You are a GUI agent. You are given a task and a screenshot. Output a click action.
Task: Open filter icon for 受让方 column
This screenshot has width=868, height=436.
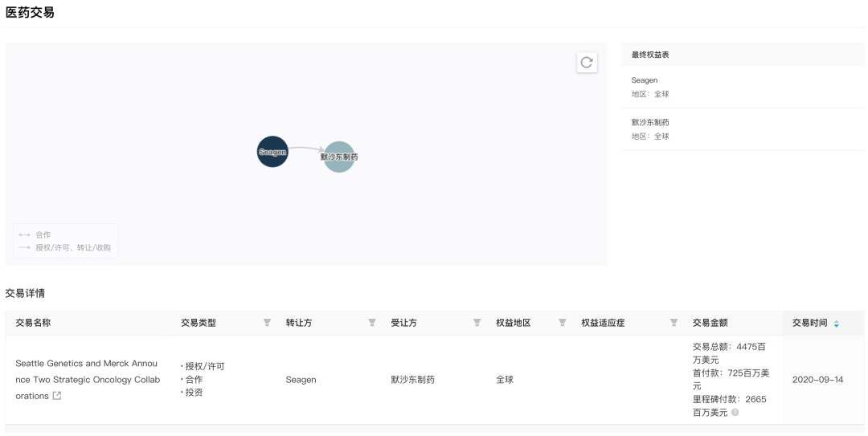477,323
